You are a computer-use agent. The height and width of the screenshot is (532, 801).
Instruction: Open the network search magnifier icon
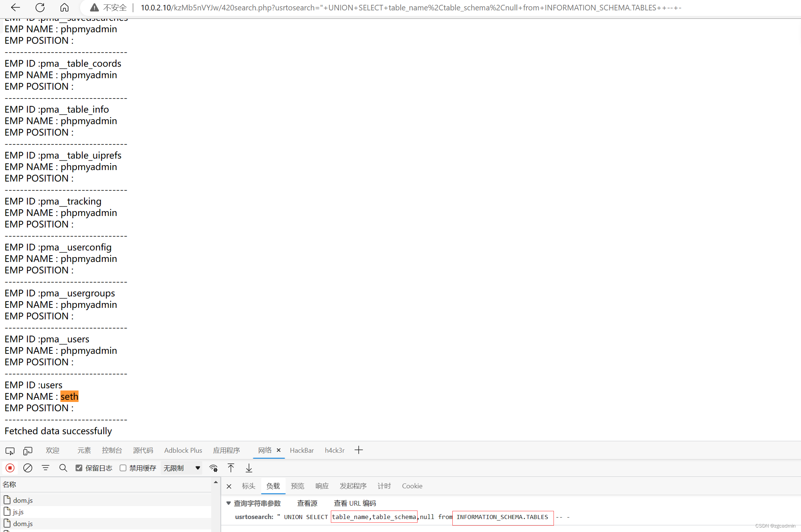tap(63, 468)
